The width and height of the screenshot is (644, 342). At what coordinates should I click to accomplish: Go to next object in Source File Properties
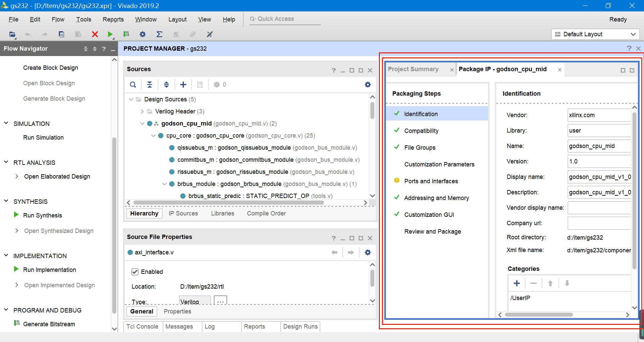point(351,252)
